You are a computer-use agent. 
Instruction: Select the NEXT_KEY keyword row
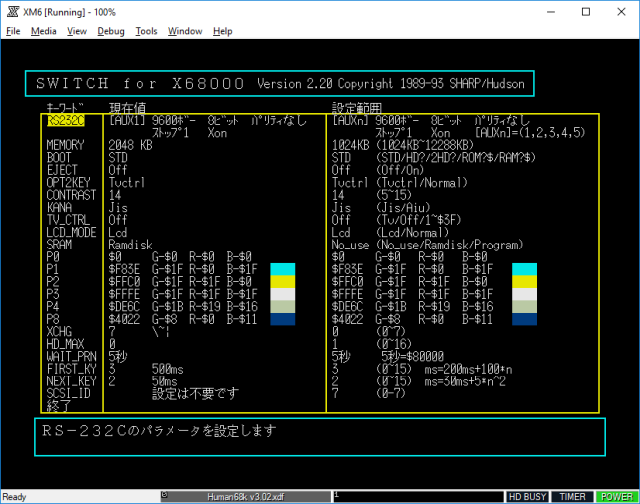(x=71, y=382)
